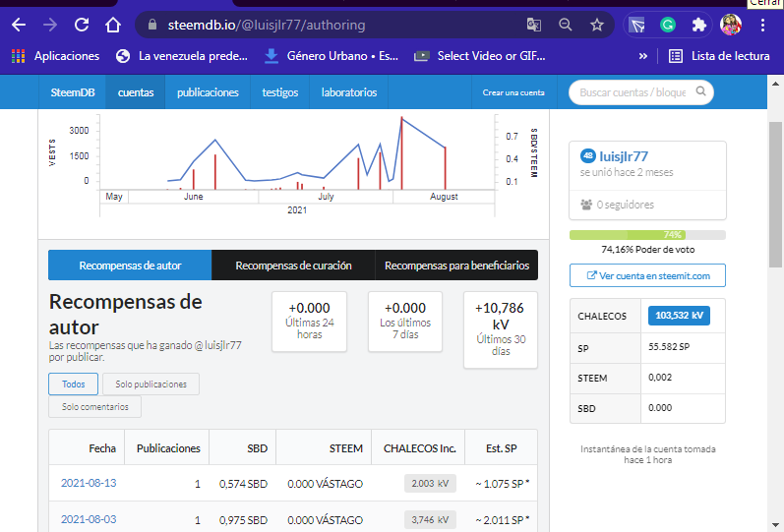Click the scrollbar up arrow

click(775, 84)
